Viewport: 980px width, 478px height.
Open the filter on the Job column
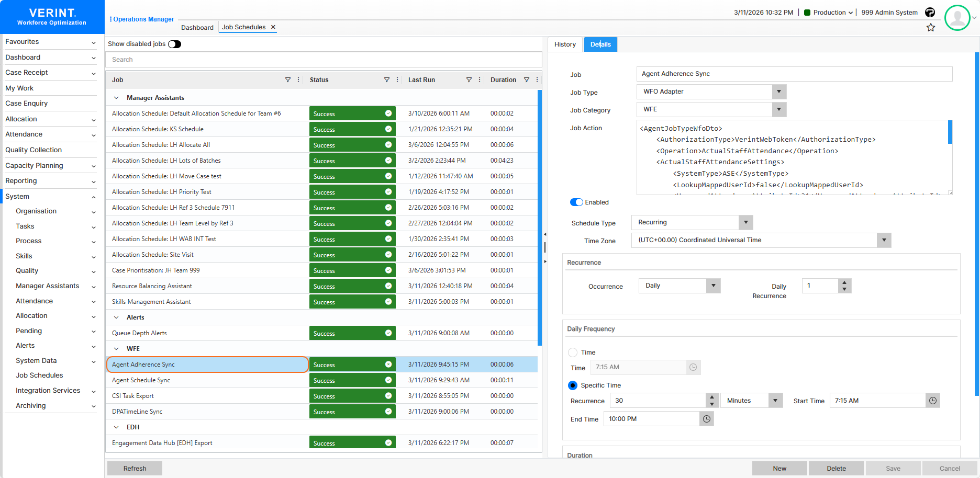point(288,79)
